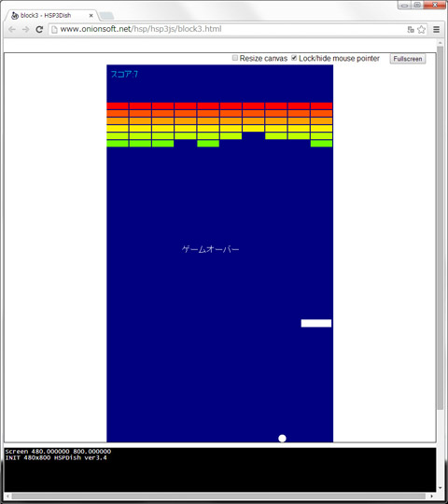The width and height of the screenshot is (448, 504).
Task: Click the white paddle in the game
Action: [x=316, y=323]
